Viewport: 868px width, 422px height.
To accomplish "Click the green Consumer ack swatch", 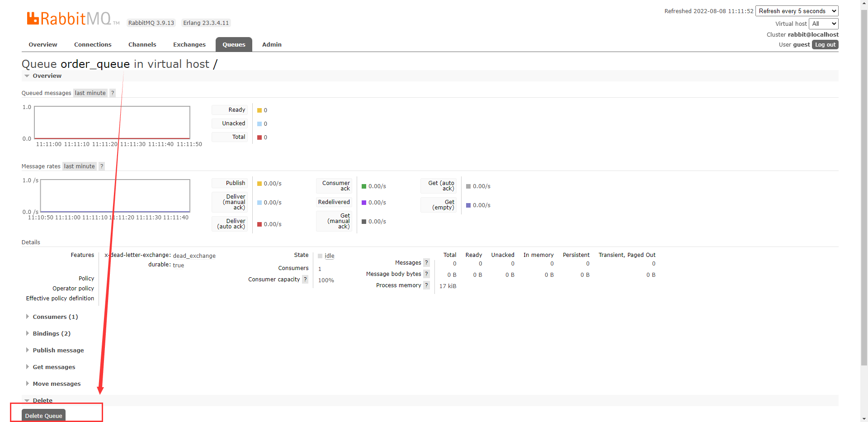I will 364,186.
